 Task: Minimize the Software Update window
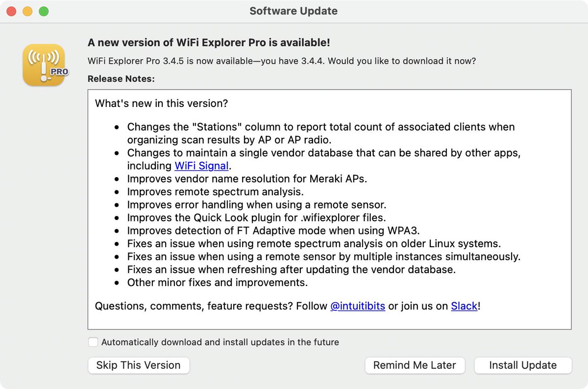point(27,11)
